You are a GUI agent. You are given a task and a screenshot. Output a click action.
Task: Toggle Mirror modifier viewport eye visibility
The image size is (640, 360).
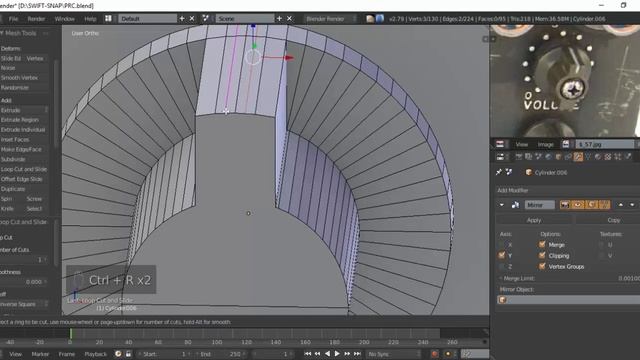click(578, 205)
